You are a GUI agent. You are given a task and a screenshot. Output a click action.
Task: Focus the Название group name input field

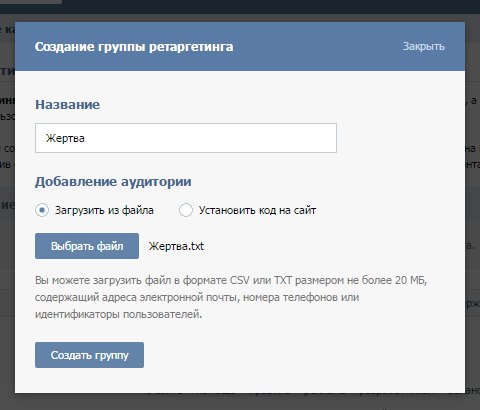point(186,138)
